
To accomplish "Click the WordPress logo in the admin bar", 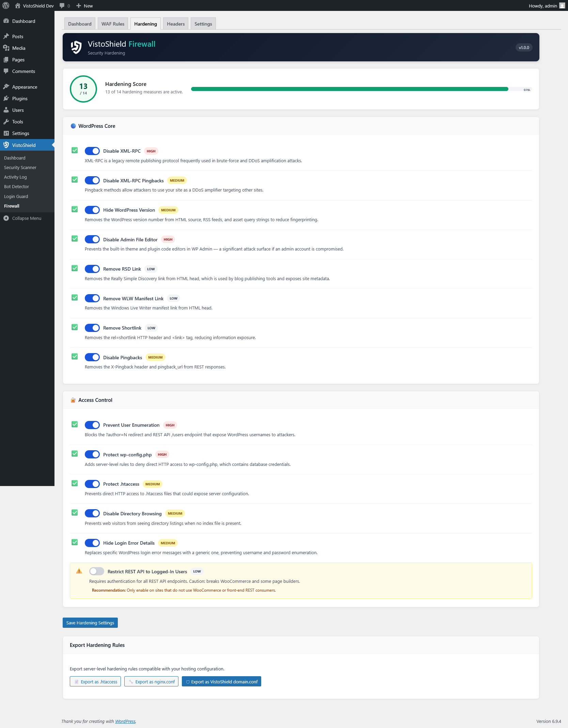I will pos(5,5).
